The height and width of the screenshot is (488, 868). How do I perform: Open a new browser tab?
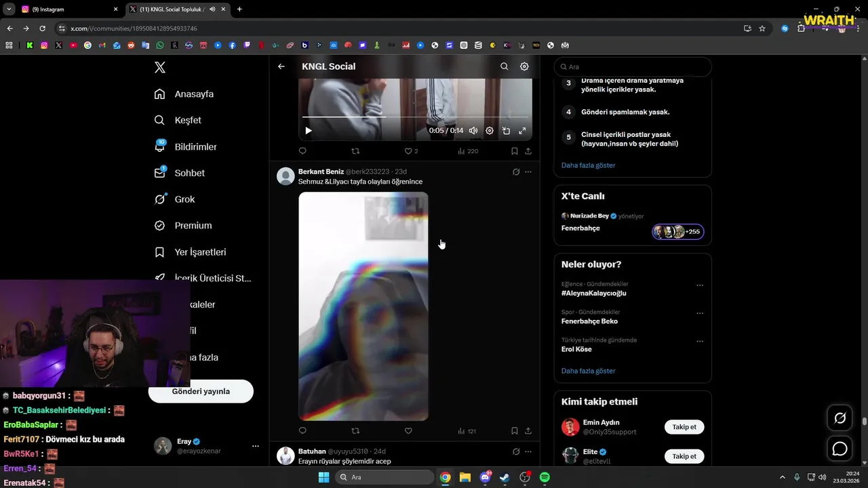[239, 9]
